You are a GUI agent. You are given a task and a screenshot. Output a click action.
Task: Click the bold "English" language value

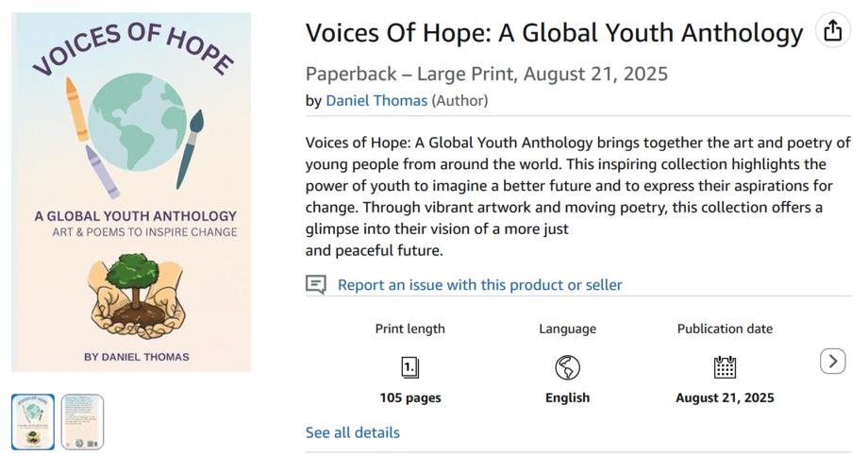pos(567,397)
